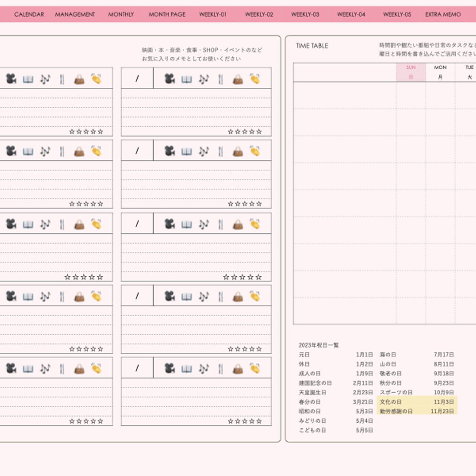Viewport: 476px width, 476px height.
Task: Switch to the MANAGEMENT tab
Action: tap(75, 14)
